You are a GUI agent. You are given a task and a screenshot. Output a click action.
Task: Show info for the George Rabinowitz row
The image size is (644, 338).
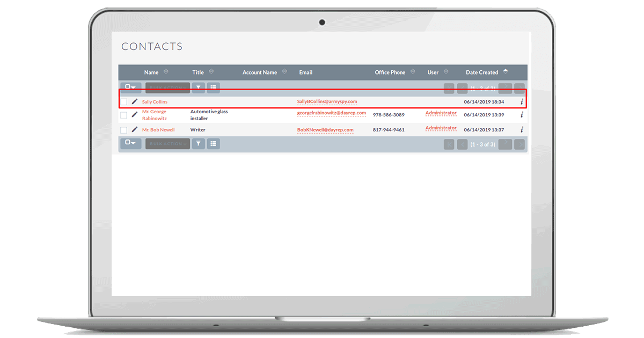[522, 115]
